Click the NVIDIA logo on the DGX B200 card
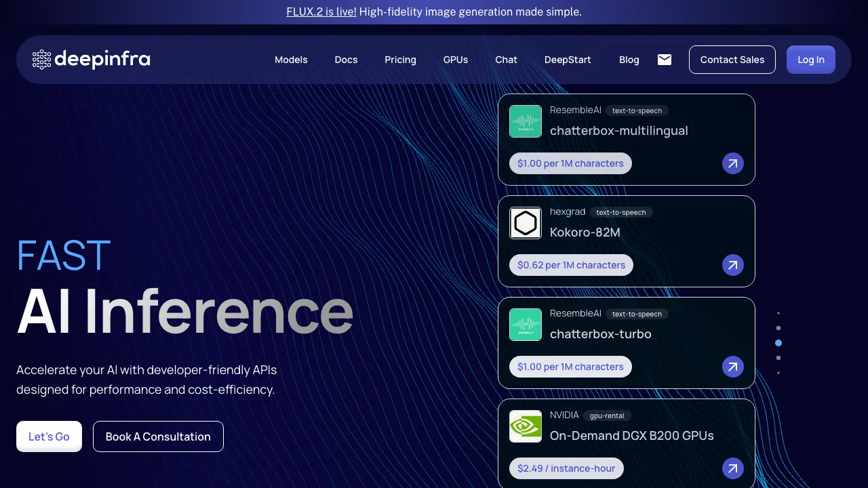Image resolution: width=868 pixels, height=488 pixels. pyautogui.click(x=526, y=426)
